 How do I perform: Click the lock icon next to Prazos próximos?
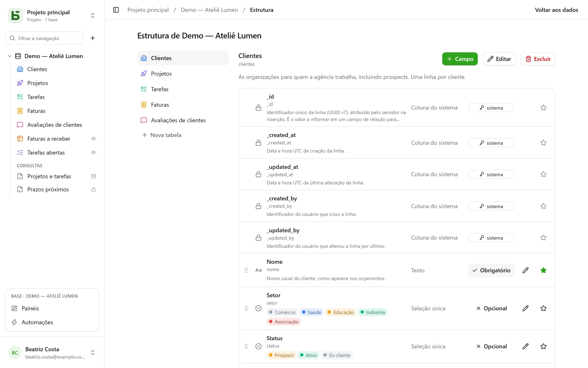[93, 189]
